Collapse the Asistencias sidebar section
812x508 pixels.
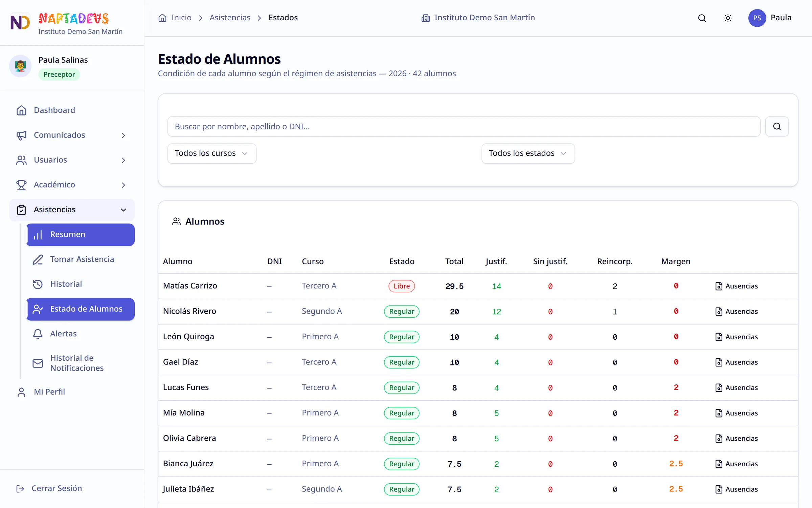pos(72,210)
